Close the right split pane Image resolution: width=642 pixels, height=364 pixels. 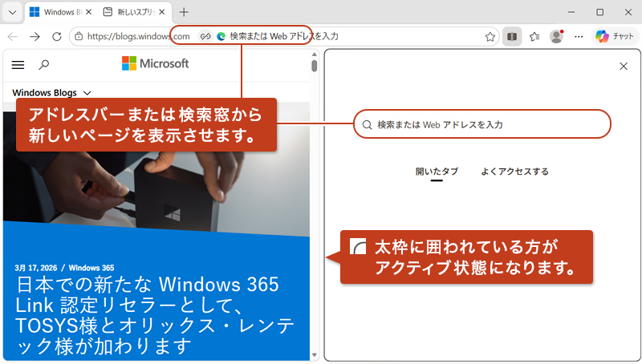(624, 67)
